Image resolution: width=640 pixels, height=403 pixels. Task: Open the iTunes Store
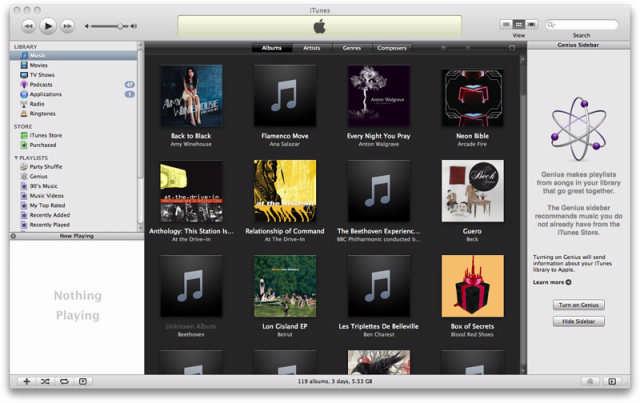pos(73,135)
